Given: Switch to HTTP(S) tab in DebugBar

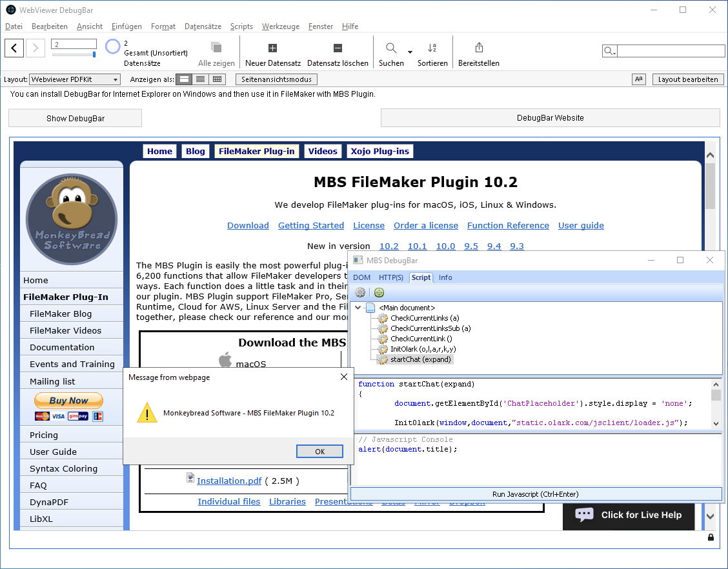Looking at the screenshot, I should (391, 277).
